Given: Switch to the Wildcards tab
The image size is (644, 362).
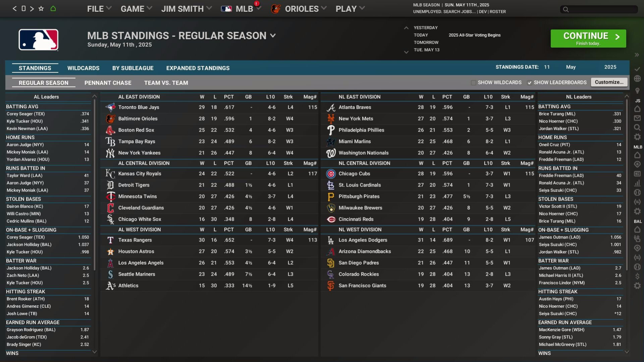Looking at the screenshot, I should coord(83,68).
